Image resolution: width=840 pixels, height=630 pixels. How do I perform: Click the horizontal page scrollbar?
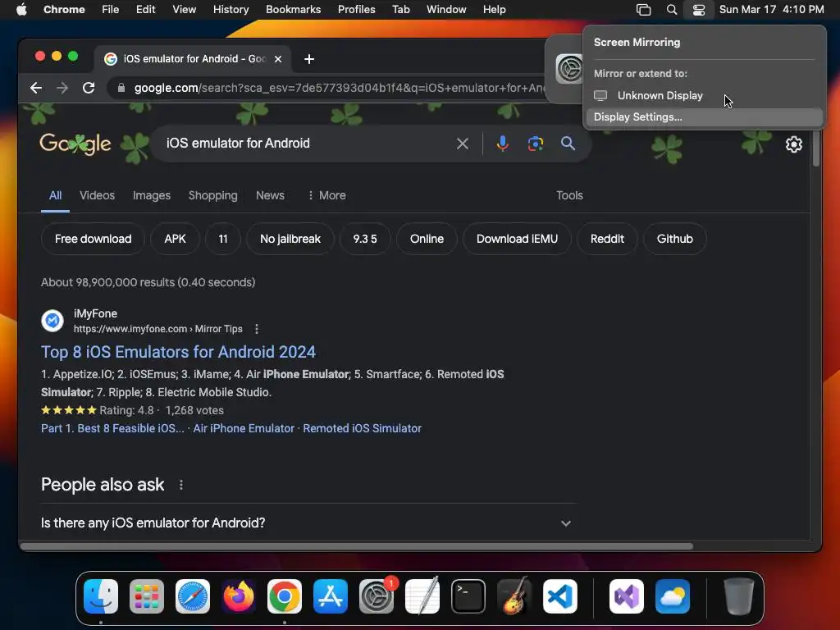(357, 546)
